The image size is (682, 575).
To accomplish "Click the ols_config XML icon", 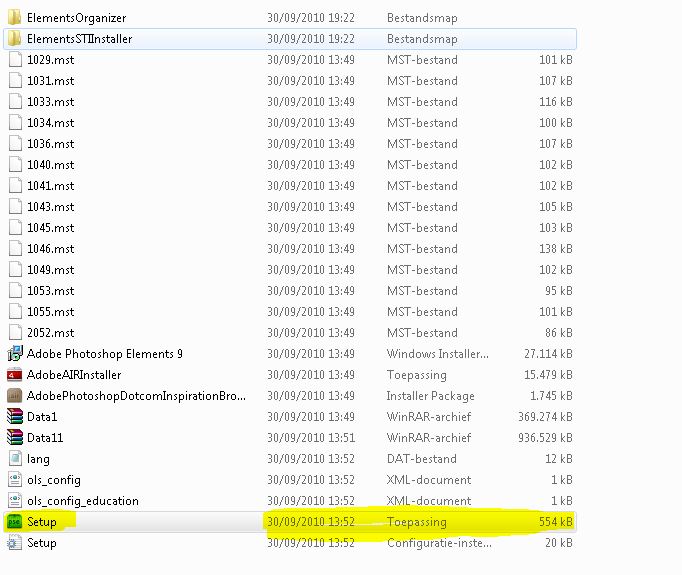I will [x=15, y=480].
